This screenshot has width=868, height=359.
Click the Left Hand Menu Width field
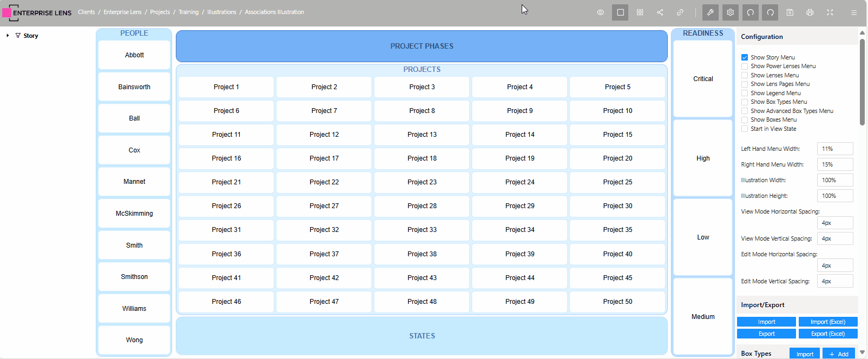[x=834, y=149]
